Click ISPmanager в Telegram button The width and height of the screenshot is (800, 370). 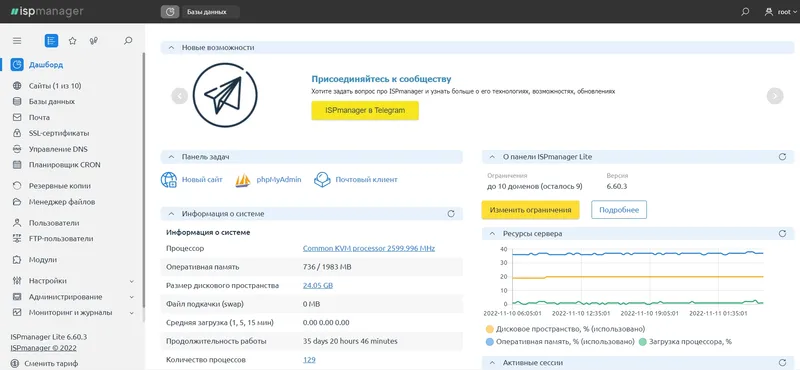point(365,110)
